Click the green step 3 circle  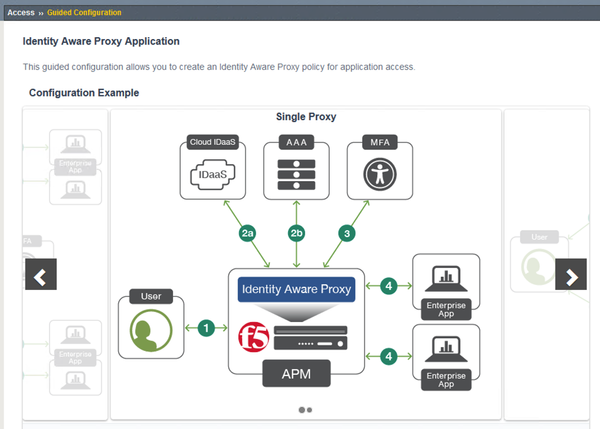(347, 233)
